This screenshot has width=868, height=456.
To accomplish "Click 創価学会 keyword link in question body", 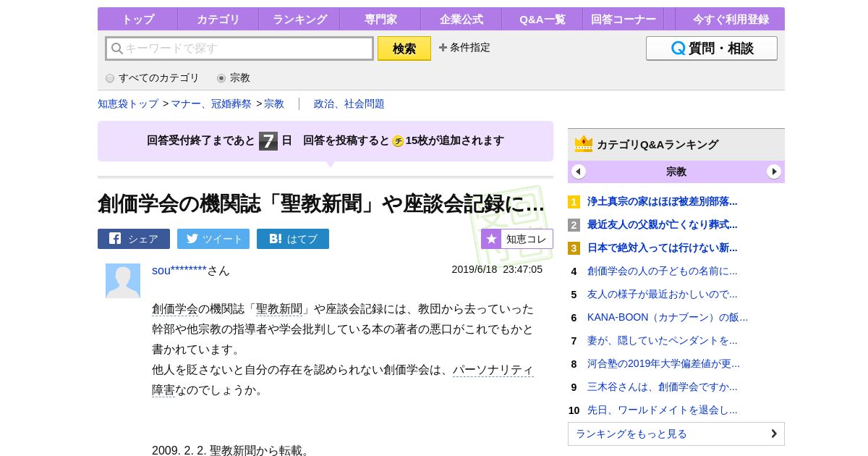I will coord(175,309).
